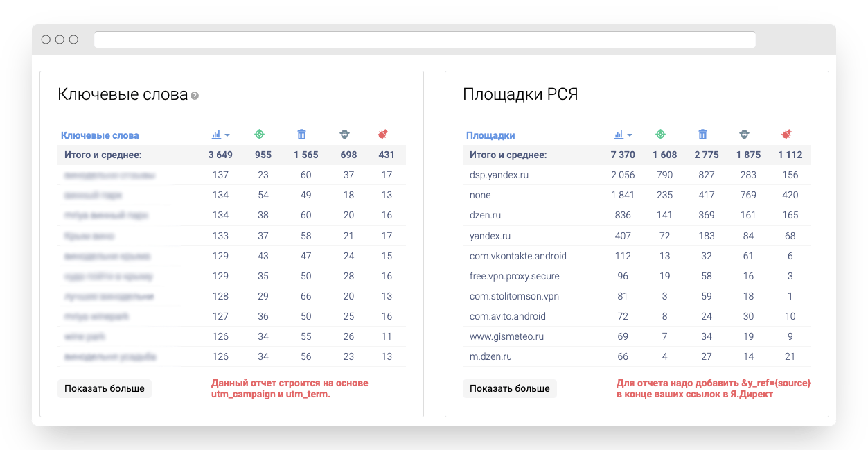Focus the browser address bar
Viewport: 868px width, 450px height.
[425, 40]
